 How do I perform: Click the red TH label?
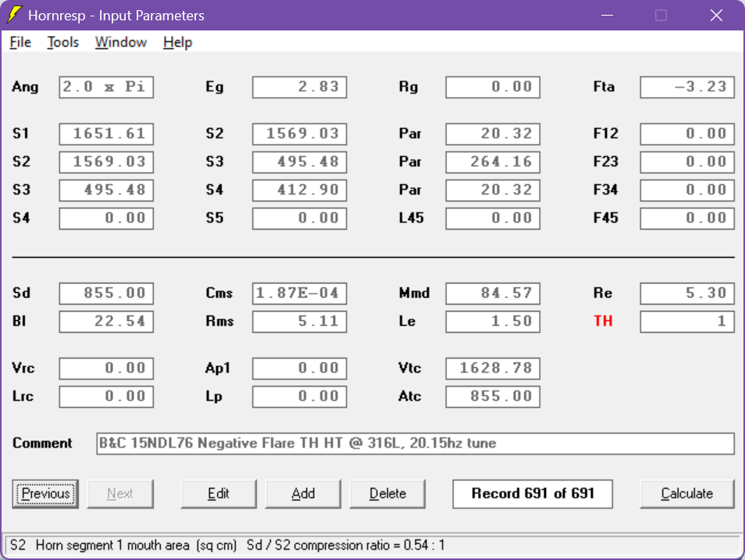click(603, 321)
